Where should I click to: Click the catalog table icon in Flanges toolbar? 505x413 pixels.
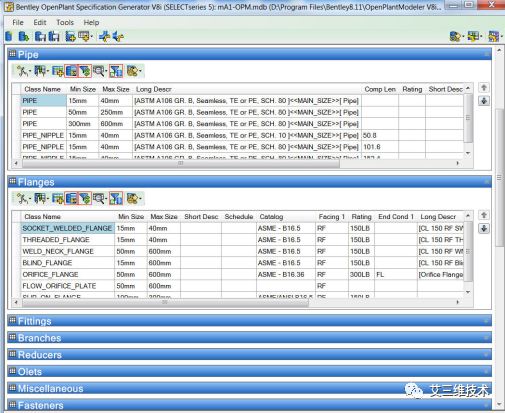click(71, 198)
